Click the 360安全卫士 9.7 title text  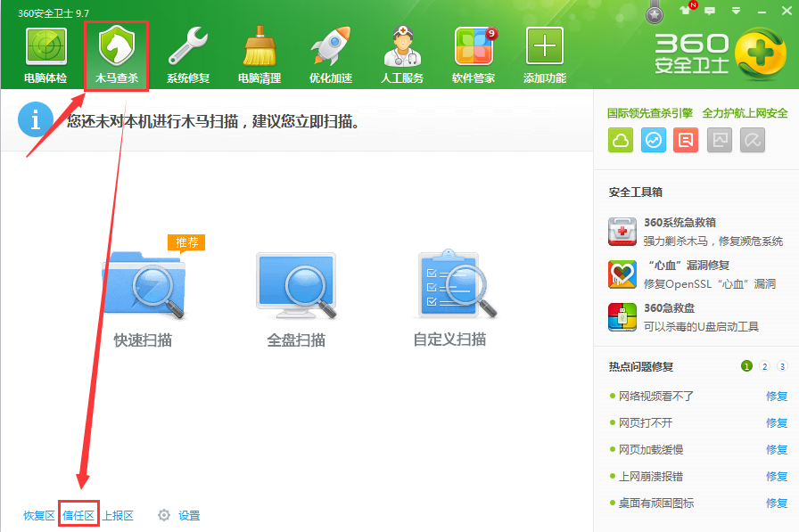point(54,13)
